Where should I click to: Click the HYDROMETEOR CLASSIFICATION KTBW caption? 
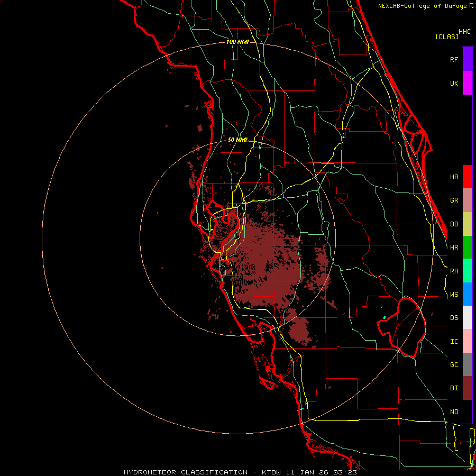coord(240,472)
